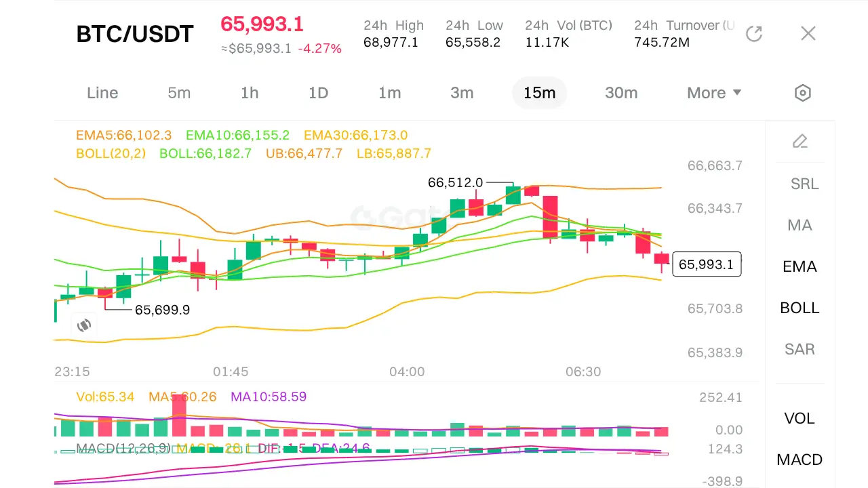Click the 65,699.9 low marker on chart
Viewport: 868px width, 488px height.
click(x=162, y=310)
